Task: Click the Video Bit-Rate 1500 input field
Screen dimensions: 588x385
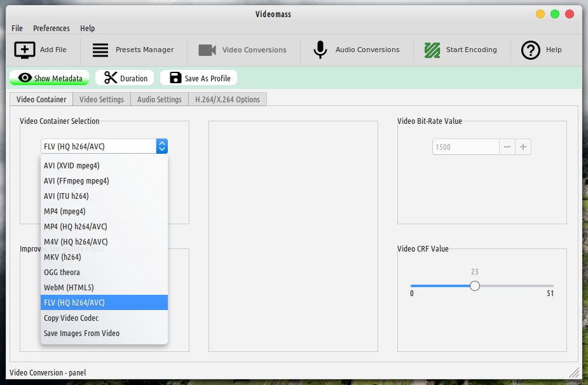Action: click(466, 147)
